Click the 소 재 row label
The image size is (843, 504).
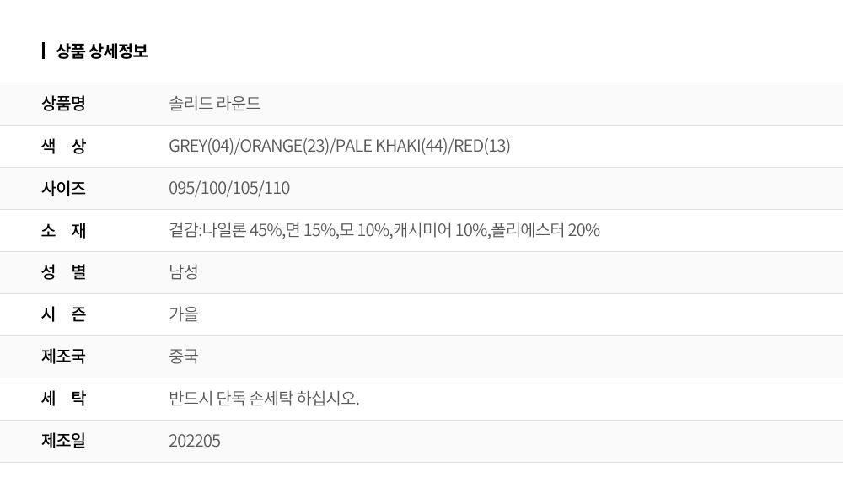[x=63, y=230]
